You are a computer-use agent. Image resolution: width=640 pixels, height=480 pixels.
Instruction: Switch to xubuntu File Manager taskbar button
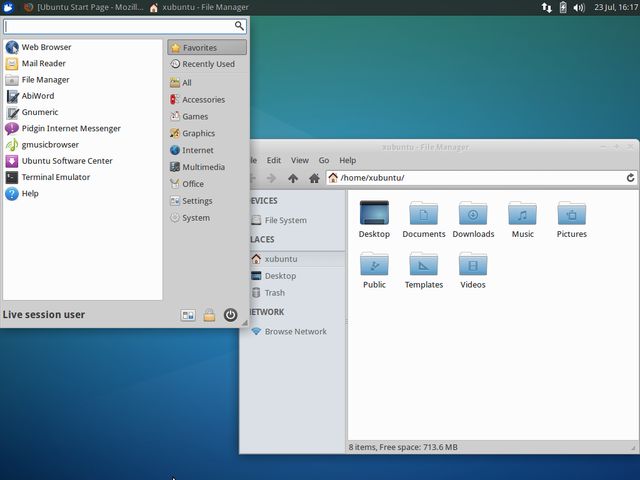tap(199, 7)
